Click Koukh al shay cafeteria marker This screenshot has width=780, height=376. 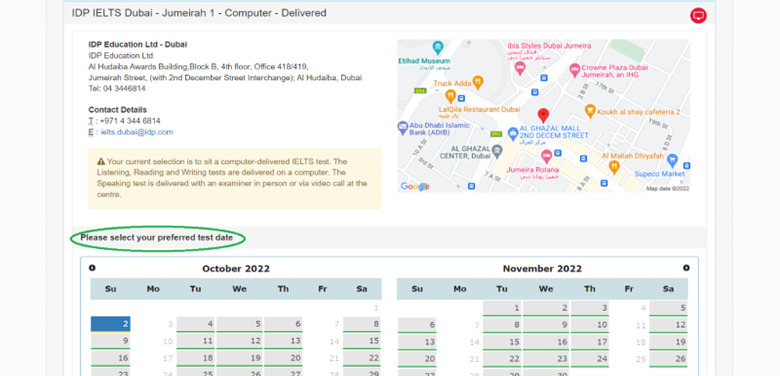[x=590, y=111]
